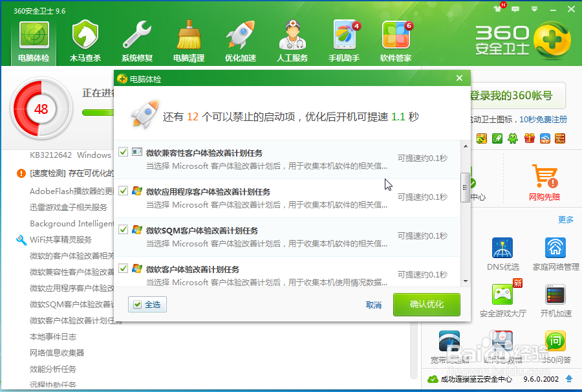Open the 软件管家 icon
This screenshot has width=582, height=392.
click(396, 41)
